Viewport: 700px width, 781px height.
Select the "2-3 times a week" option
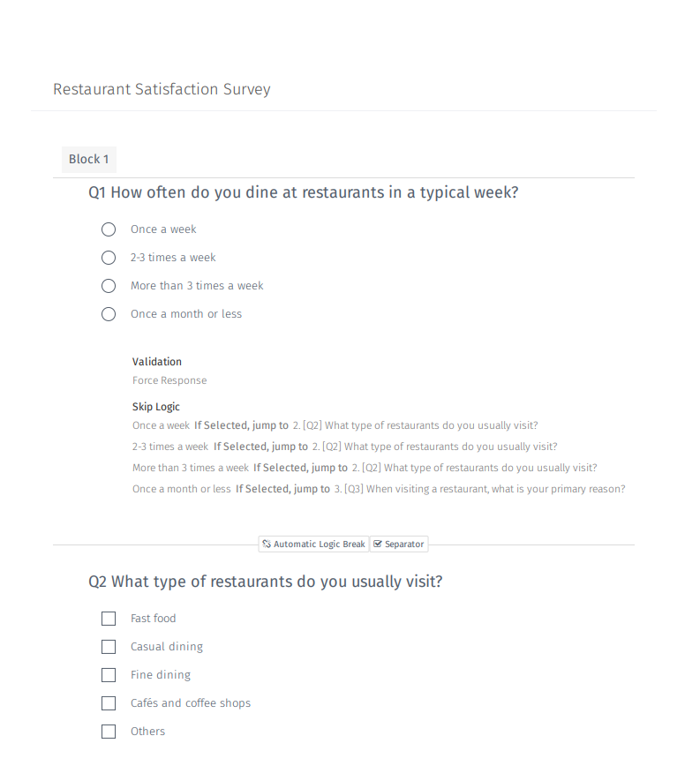tap(108, 257)
